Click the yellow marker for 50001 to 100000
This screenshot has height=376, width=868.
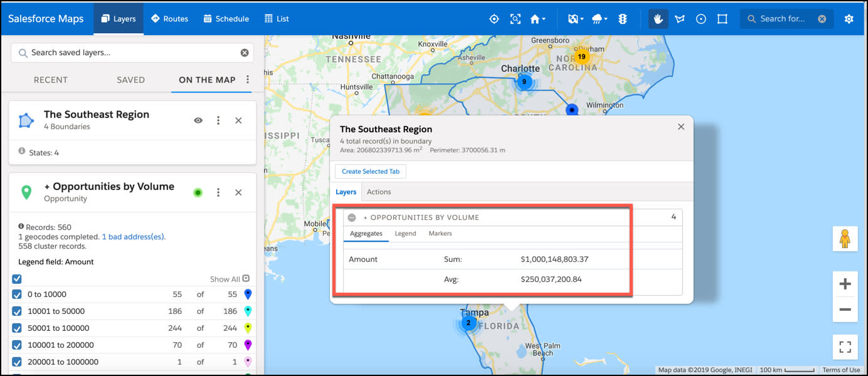pyautogui.click(x=248, y=328)
